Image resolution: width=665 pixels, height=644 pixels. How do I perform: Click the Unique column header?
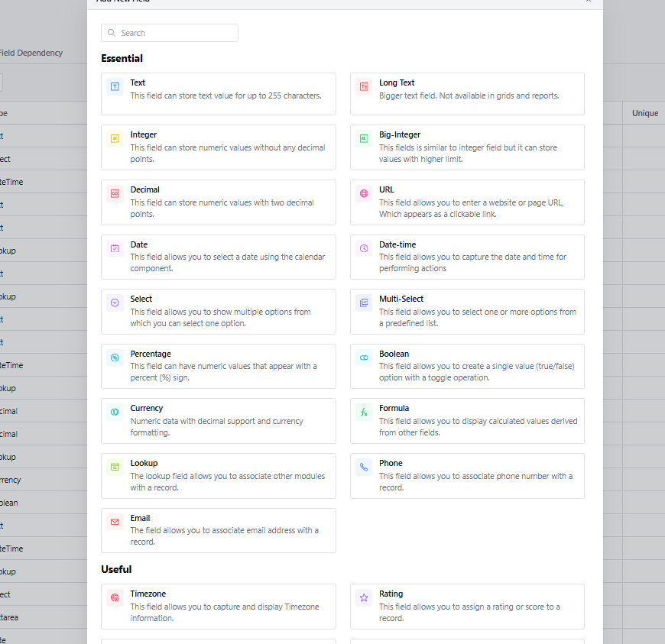tap(644, 113)
